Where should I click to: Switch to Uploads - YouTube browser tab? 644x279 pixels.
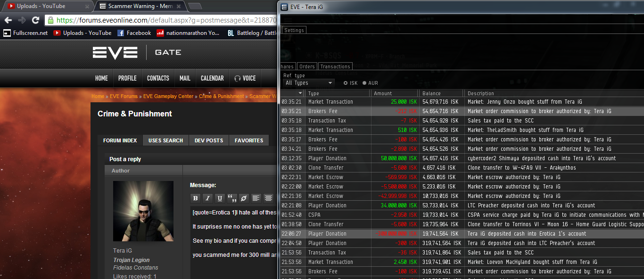(x=46, y=7)
